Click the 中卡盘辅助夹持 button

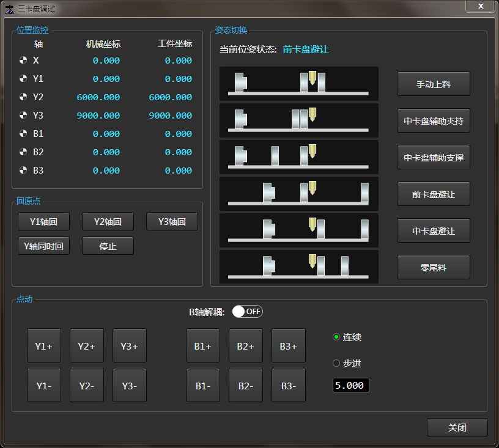coord(433,121)
